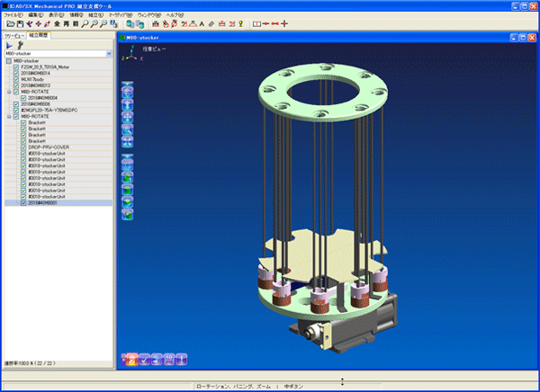
Task: Open the 編集 (Edit) menu
Action: click(36, 14)
